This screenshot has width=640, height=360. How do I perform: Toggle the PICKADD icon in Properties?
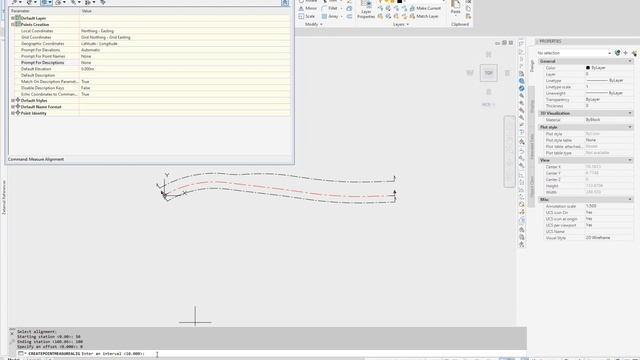[634, 53]
